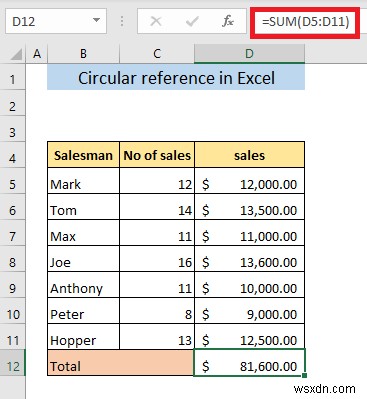Click the sales amount 11,000.00
This screenshot has height=399, width=367.
[249, 233]
